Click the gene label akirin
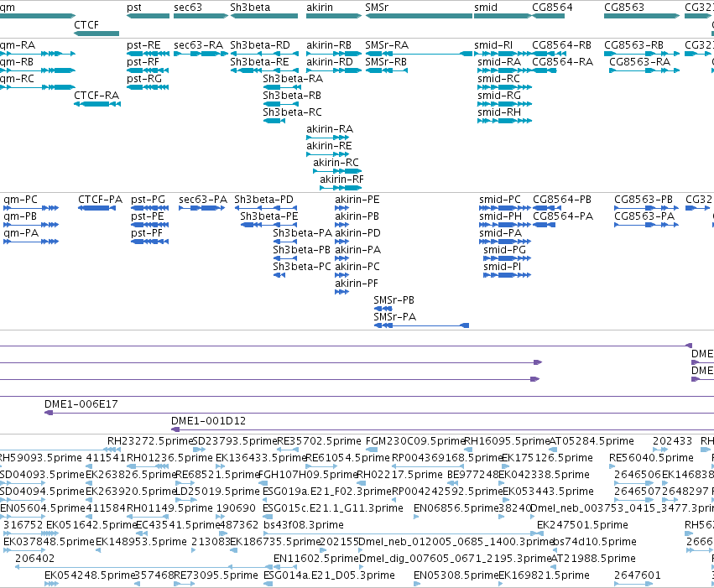 320,8
